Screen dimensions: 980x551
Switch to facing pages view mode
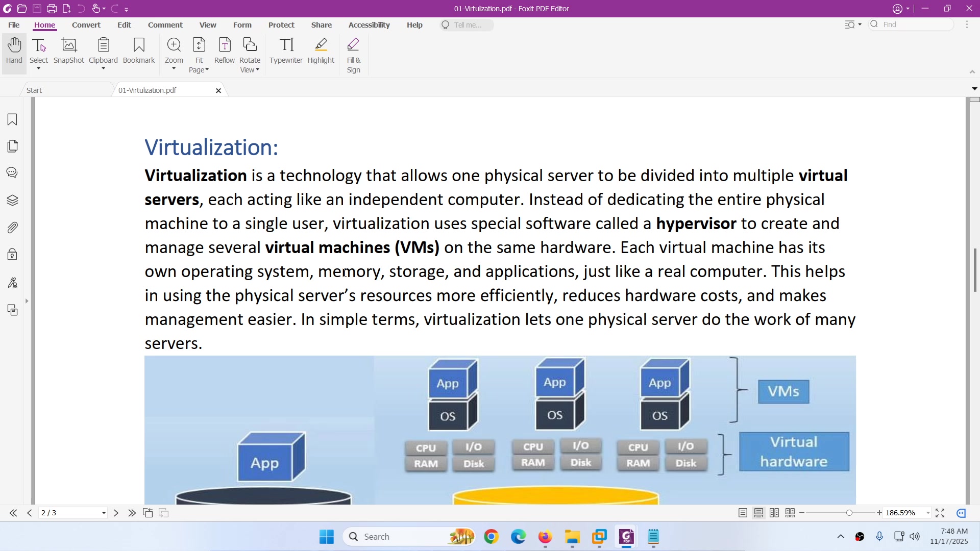775,513
